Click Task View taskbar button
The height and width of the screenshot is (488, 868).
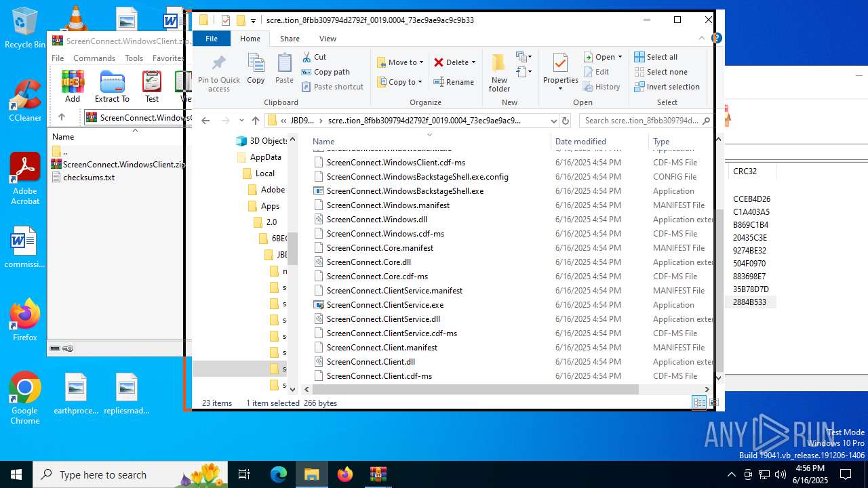click(244, 474)
